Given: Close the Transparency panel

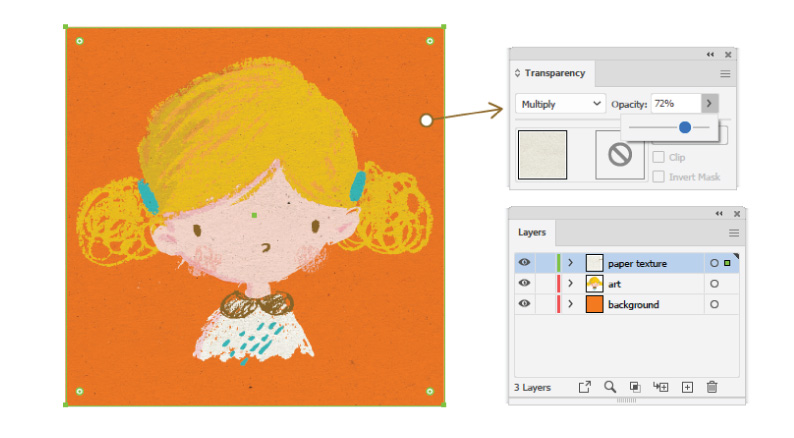Looking at the screenshot, I should [728, 55].
